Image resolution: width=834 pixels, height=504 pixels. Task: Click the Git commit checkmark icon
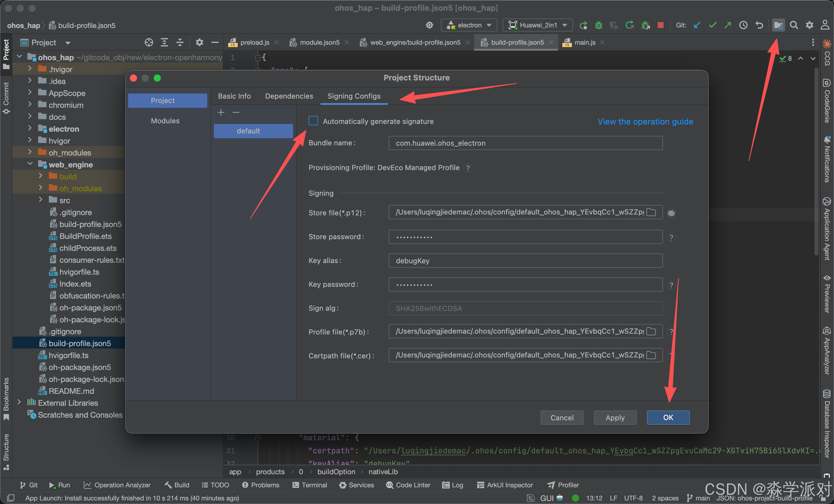click(712, 25)
